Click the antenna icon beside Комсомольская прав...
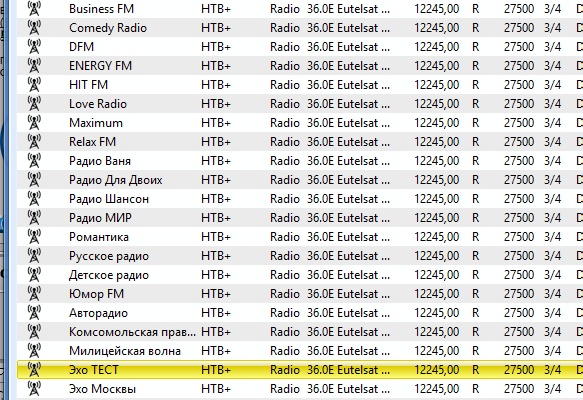This screenshot has height=400, width=583. [x=34, y=332]
